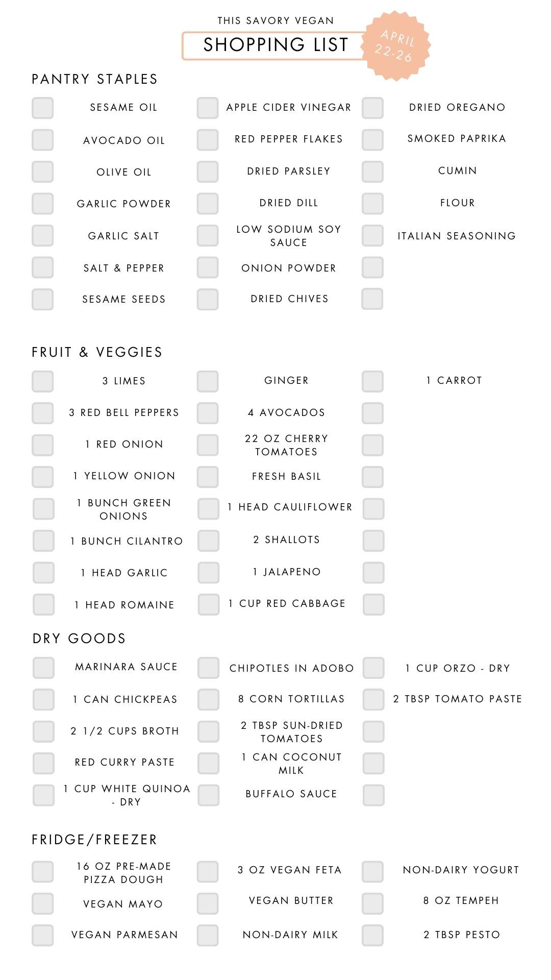Tick the 1 Carrot checkbox
Image resolution: width=551 pixels, height=980 pixels.
[372, 381]
